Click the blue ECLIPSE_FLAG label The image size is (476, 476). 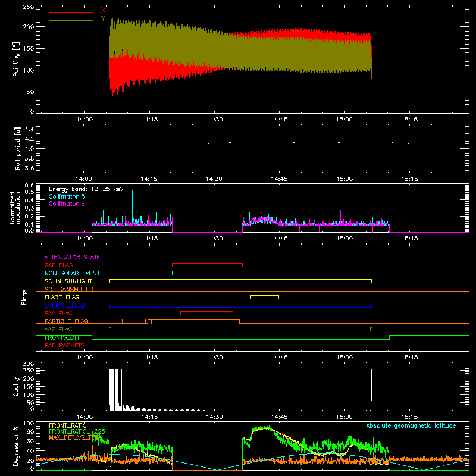point(65,305)
